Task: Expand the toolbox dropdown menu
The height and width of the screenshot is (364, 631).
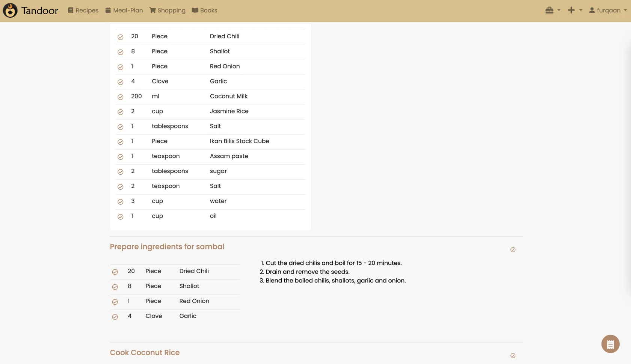Action: pyautogui.click(x=553, y=11)
